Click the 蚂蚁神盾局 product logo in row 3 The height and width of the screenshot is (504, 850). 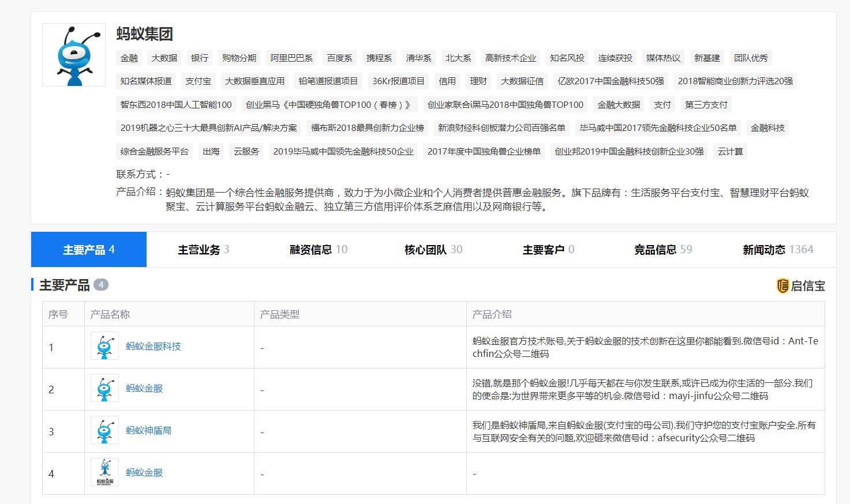click(x=104, y=430)
